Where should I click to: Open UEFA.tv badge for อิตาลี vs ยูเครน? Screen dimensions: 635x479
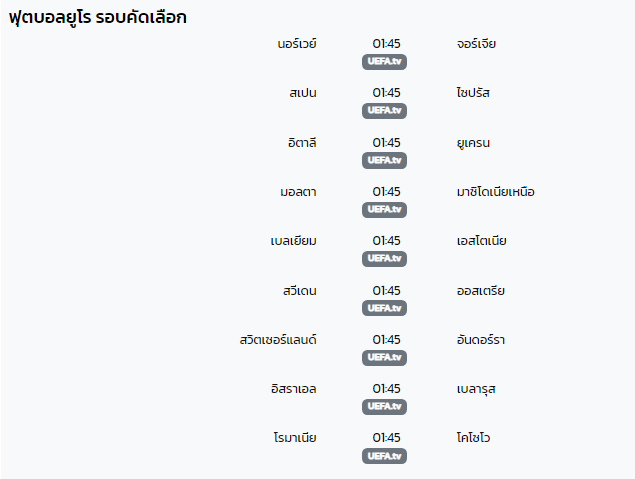384,160
